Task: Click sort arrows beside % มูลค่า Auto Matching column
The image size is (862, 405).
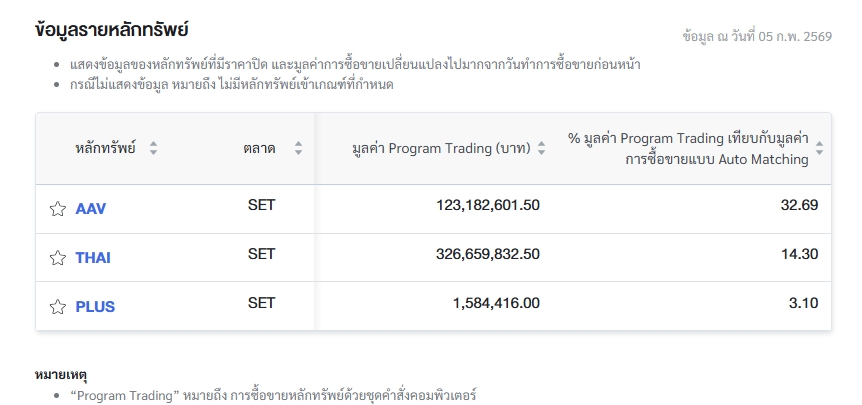Action: 819,148
